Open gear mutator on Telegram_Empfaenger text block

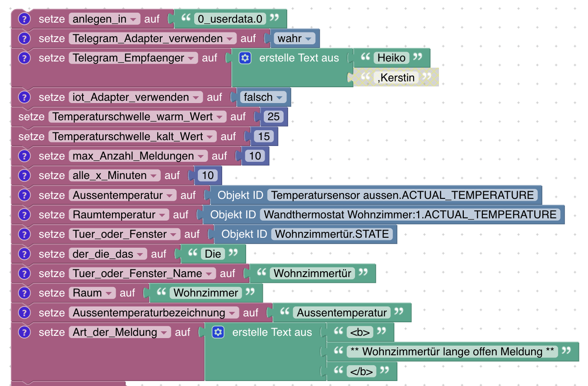coord(245,58)
